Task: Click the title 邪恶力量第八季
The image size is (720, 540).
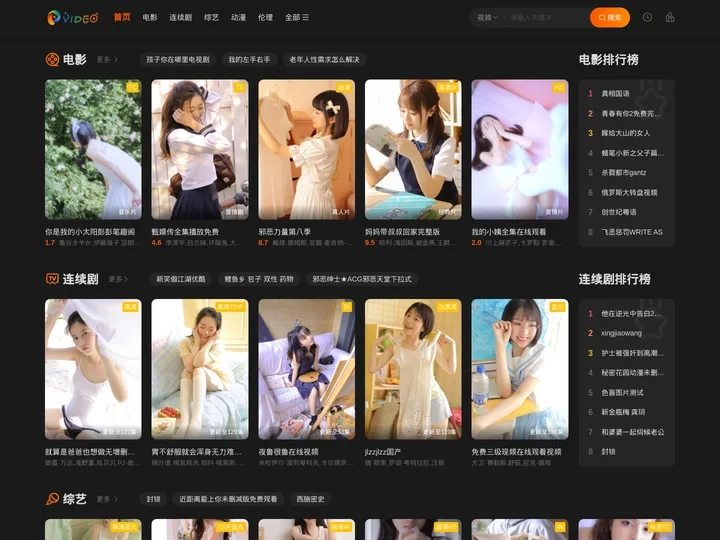Action: click(284, 232)
